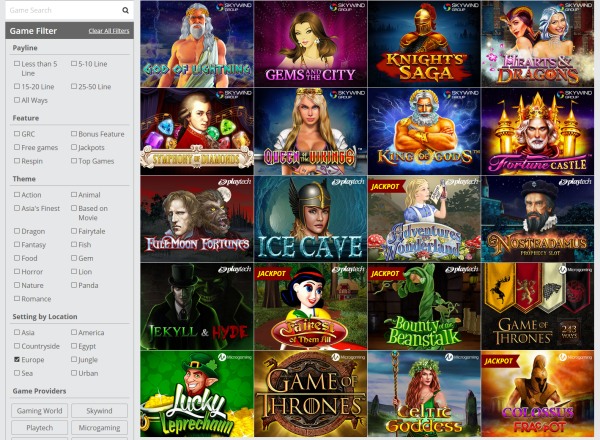Select the Asia's Finest theme
This screenshot has width=600, height=440.
(17, 208)
